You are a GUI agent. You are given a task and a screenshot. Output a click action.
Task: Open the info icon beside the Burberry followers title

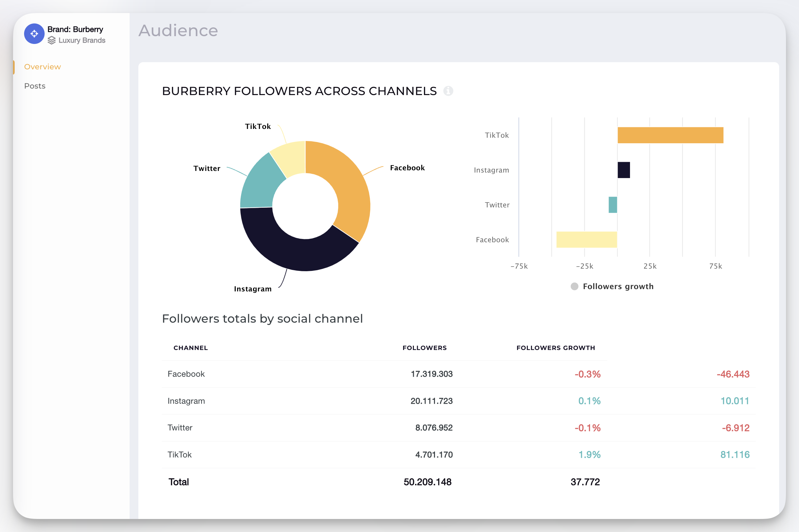448,91
